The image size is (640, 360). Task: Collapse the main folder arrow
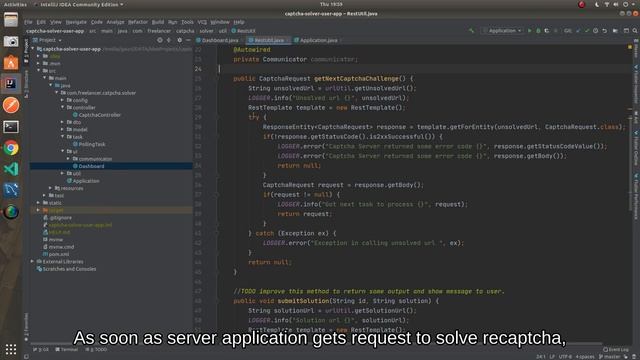tap(44, 78)
